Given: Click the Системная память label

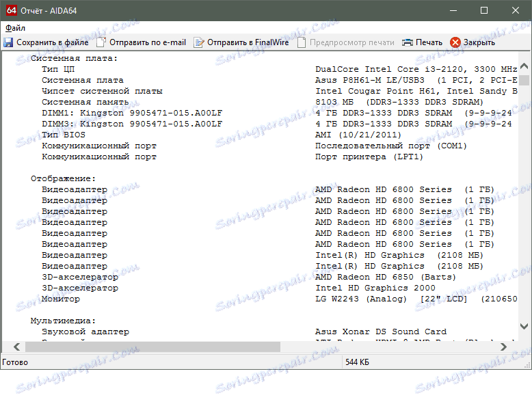Looking at the screenshot, I should [x=85, y=102].
